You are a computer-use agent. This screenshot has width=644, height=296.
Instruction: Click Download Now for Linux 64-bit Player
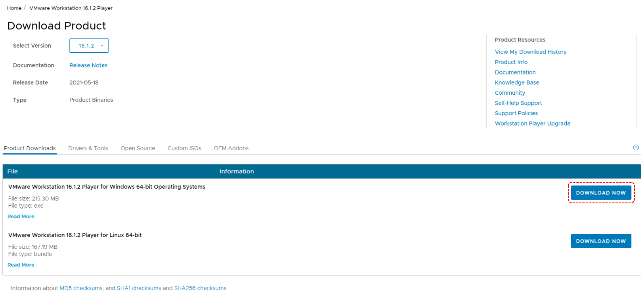601,241
